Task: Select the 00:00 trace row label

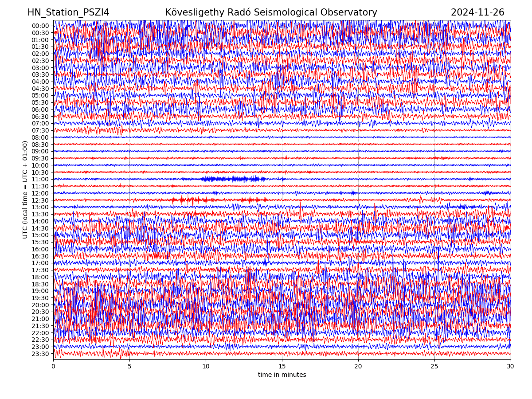Action: 40,26
